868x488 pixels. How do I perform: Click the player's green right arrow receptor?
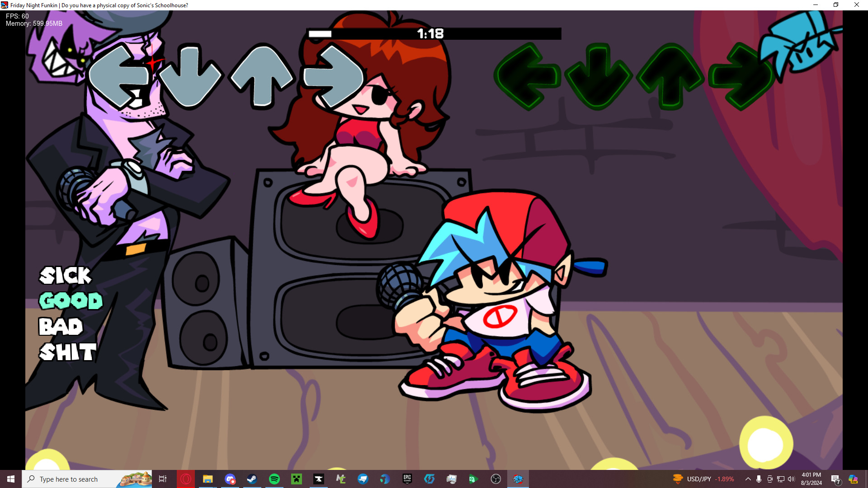[x=741, y=76]
